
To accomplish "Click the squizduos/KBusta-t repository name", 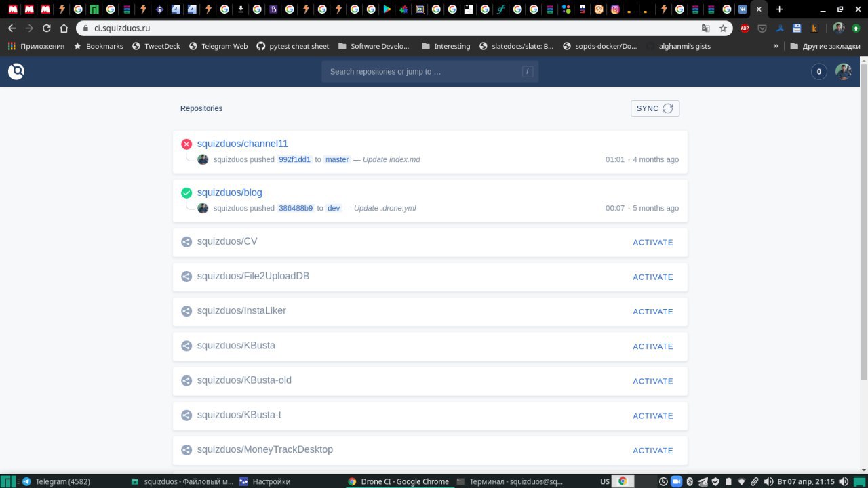I will 239,415.
